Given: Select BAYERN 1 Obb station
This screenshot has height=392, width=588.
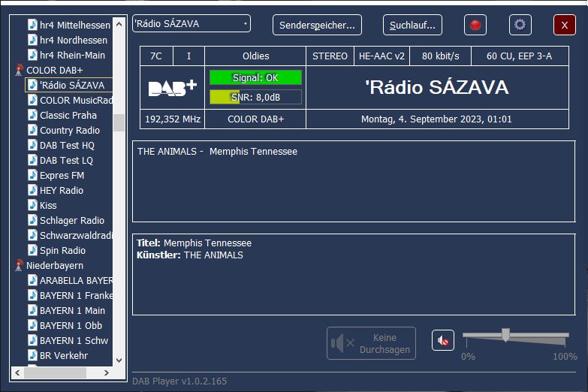Looking at the screenshot, I should tap(71, 325).
